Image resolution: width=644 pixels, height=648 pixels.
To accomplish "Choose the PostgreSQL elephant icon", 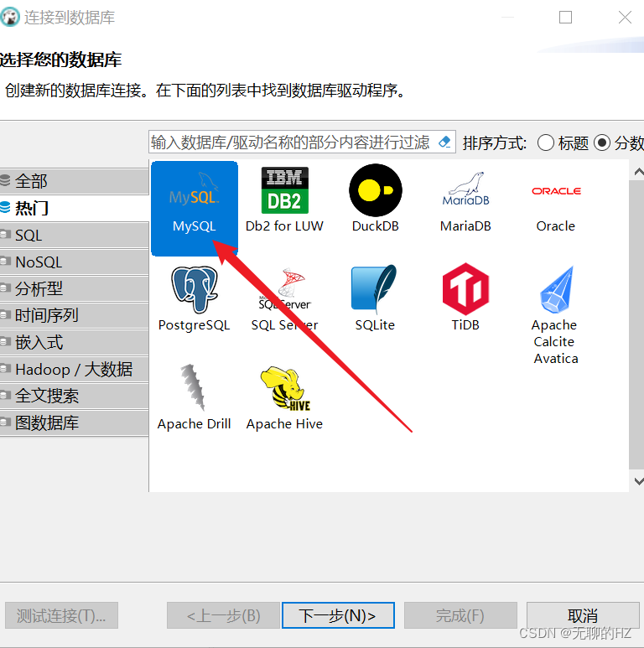I will pyautogui.click(x=195, y=289).
